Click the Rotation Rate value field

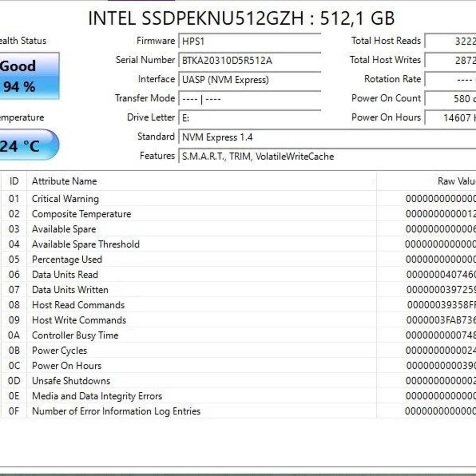(450, 79)
